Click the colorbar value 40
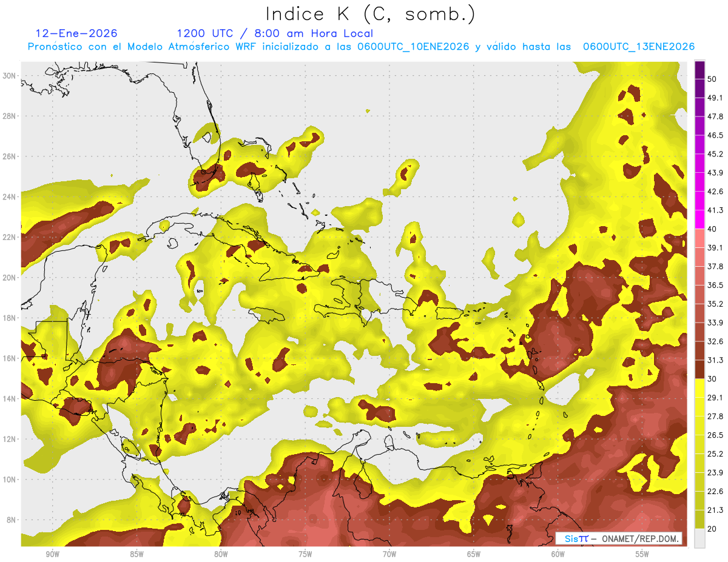 pos(712,229)
